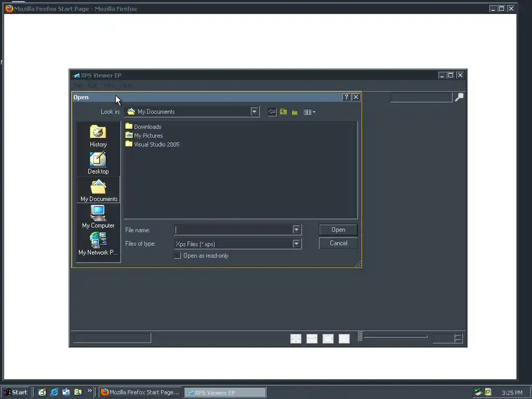The width and height of the screenshot is (532, 399).
Task: Click the resize grip of the Open dialog
Action: click(x=358, y=264)
